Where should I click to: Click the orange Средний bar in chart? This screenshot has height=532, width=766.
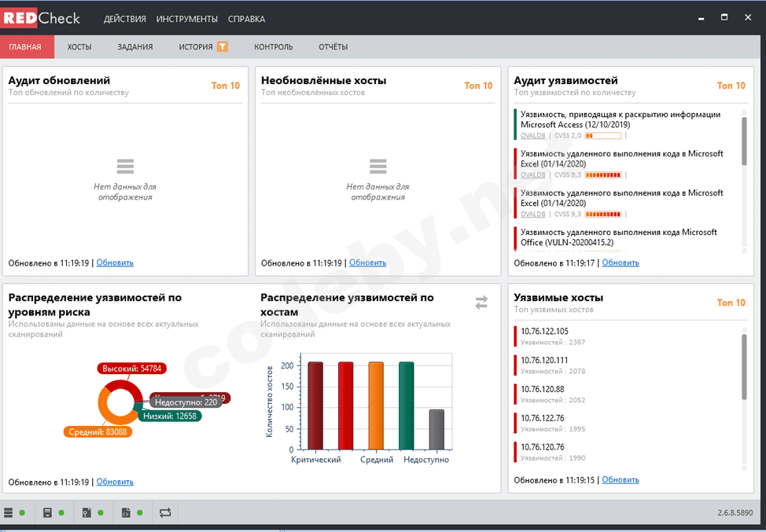tap(376, 405)
